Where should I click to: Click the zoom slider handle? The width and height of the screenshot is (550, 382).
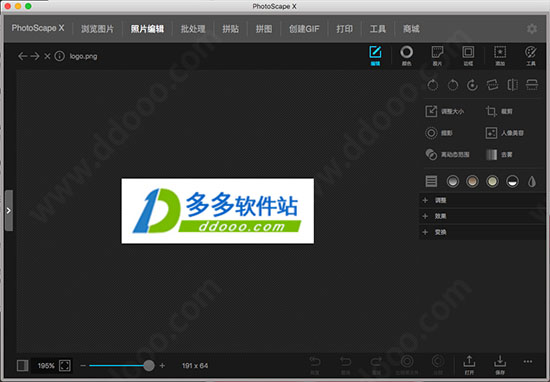pyautogui.click(x=149, y=366)
